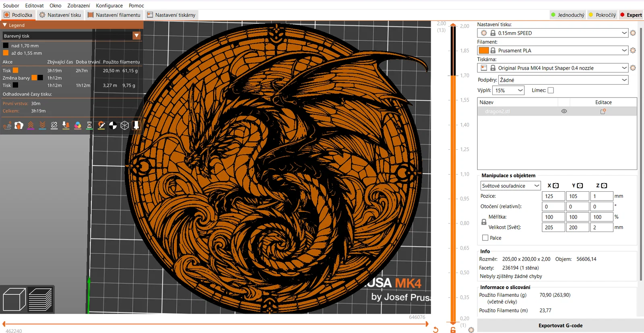Click the orange filament color swatch
This screenshot has width=644, height=333.
484,50
